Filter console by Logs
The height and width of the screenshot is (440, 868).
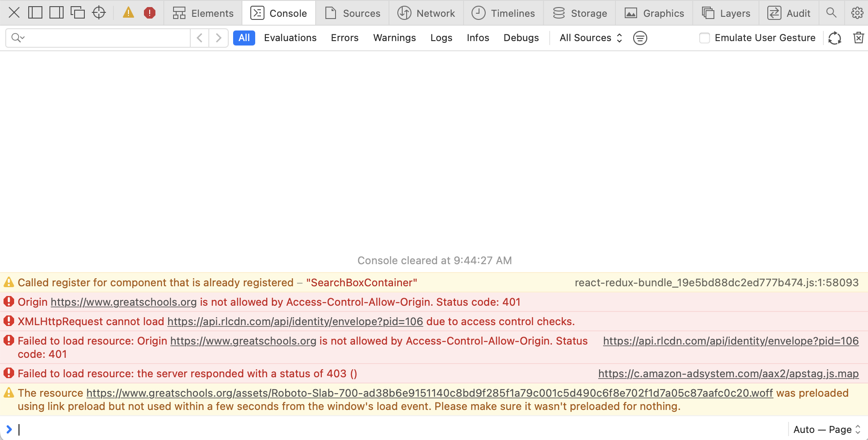pyautogui.click(x=441, y=38)
